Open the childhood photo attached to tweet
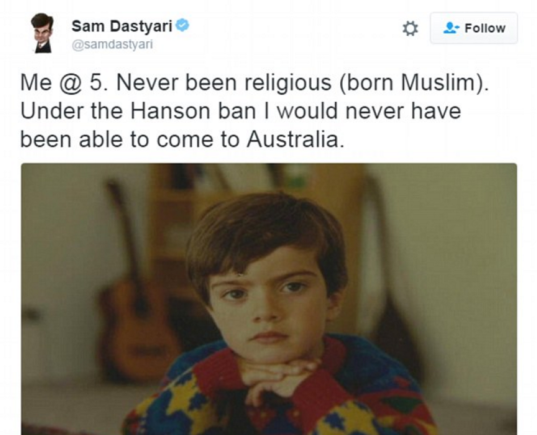This screenshot has width=537, height=435. (269, 299)
